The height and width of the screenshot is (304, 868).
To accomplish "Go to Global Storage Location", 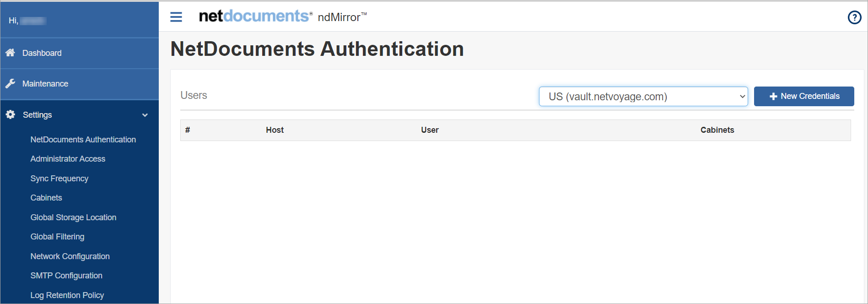I will (73, 217).
